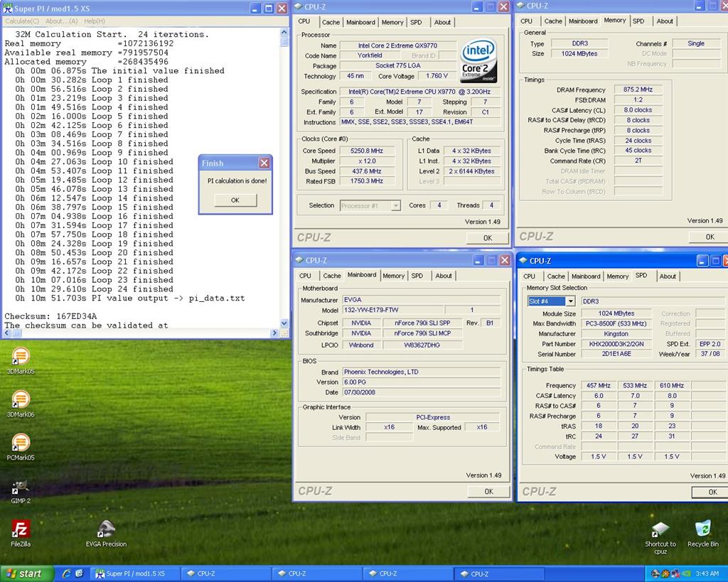Click OK in the CPU-Z Memory window
This screenshot has width=728, height=582.
(x=710, y=237)
